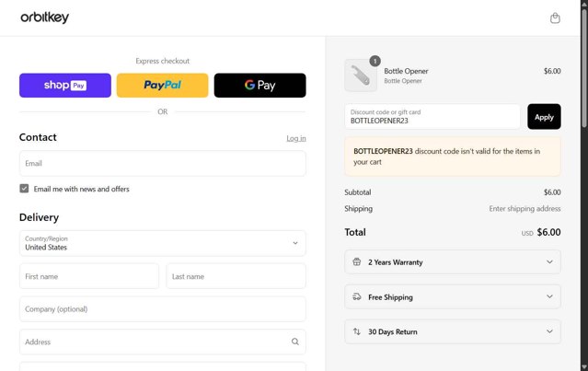The height and width of the screenshot is (371, 588).
Task: Toggle the Email me with news and offers checkbox
Action: point(25,189)
